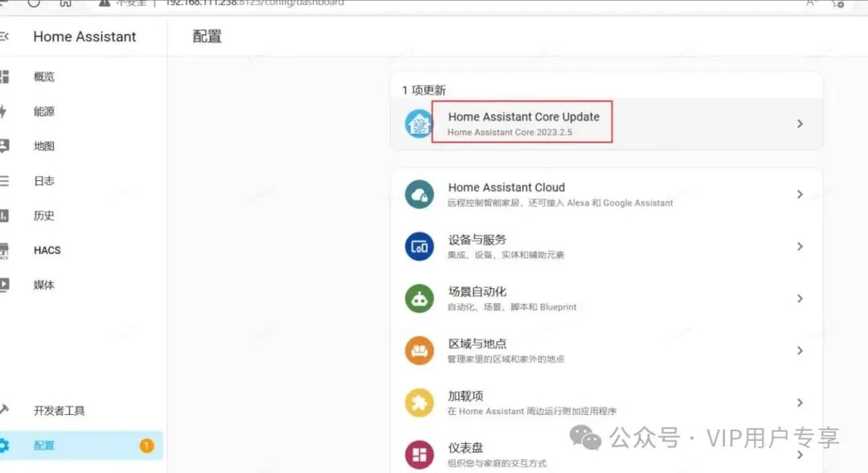The height and width of the screenshot is (473, 868).
Task: Open the 地图 map icon
Action: click(5, 146)
